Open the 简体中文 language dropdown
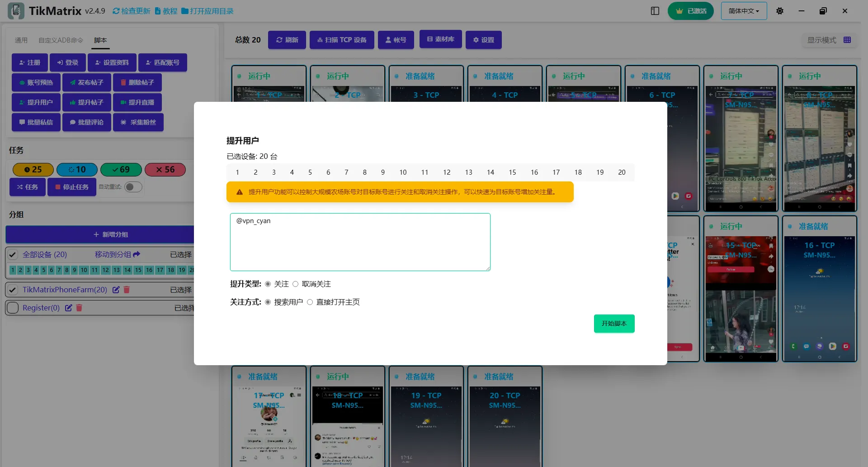Image resolution: width=868 pixels, height=467 pixels. coord(744,11)
